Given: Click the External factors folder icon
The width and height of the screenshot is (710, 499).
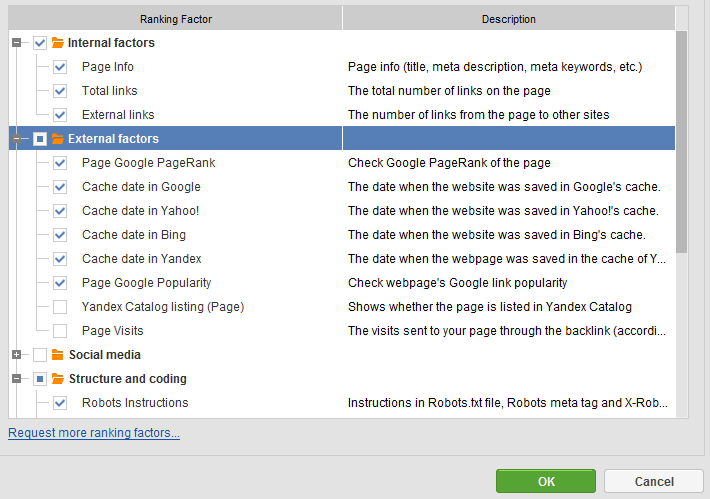Looking at the screenshot, I should pos(58,139).
